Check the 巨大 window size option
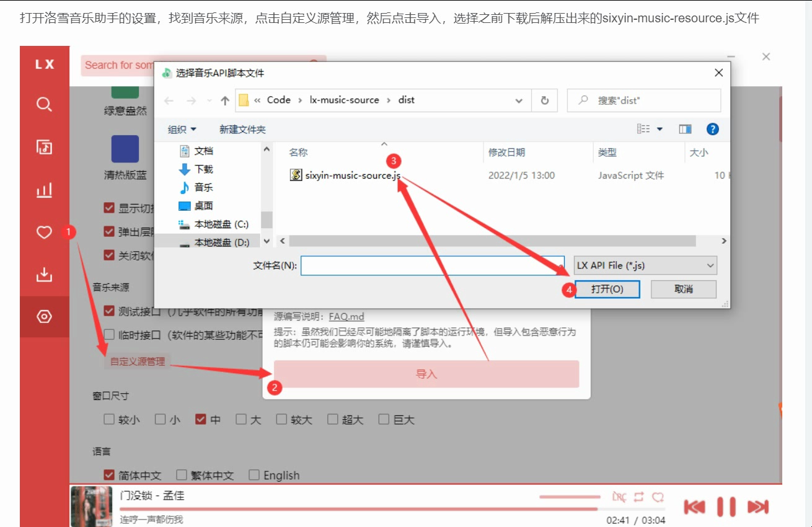Screen dimensions: 812x527 coord(384,419)
